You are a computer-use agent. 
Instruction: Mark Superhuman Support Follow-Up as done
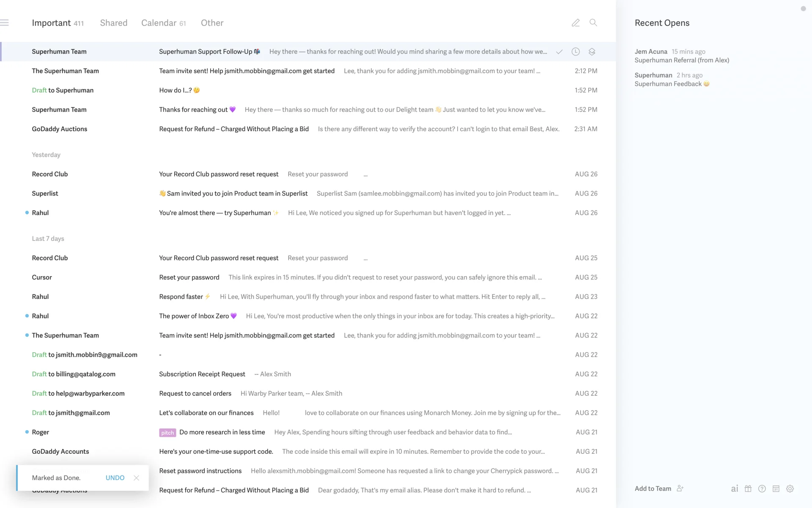559,52
